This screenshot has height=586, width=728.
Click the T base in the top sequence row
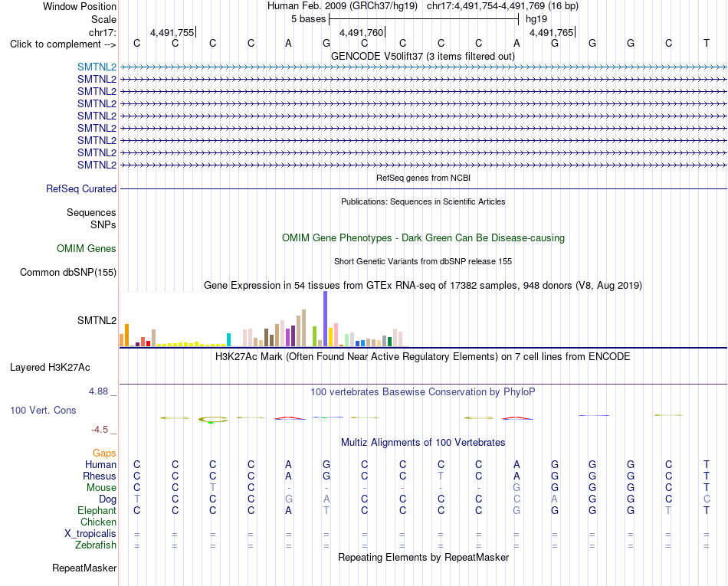[707, 43]
